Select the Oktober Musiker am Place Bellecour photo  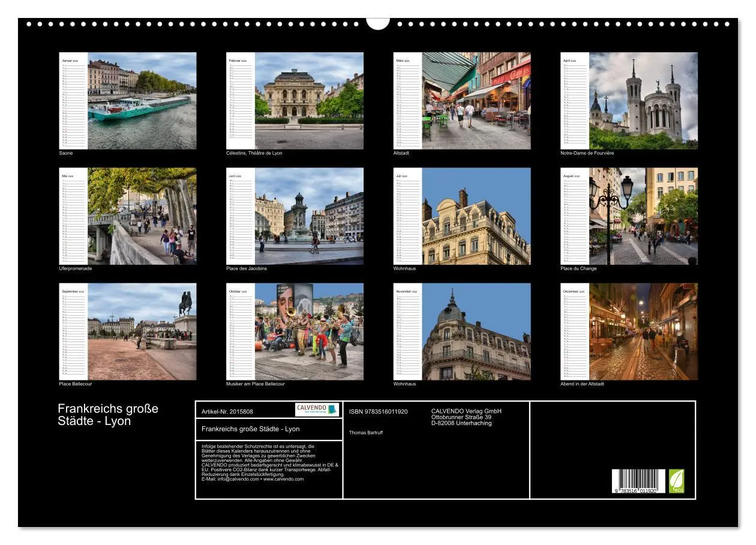pos(310,331)
